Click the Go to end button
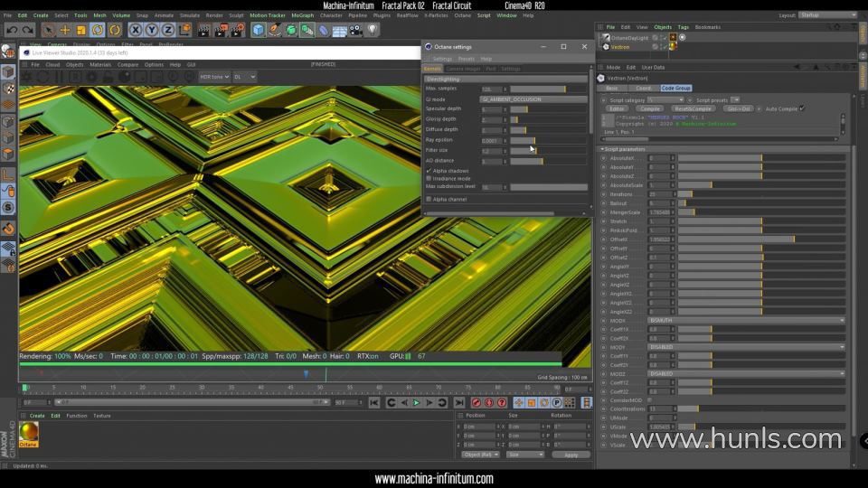The height and width of the screenshot is (488, 868). tap(458, 403)
